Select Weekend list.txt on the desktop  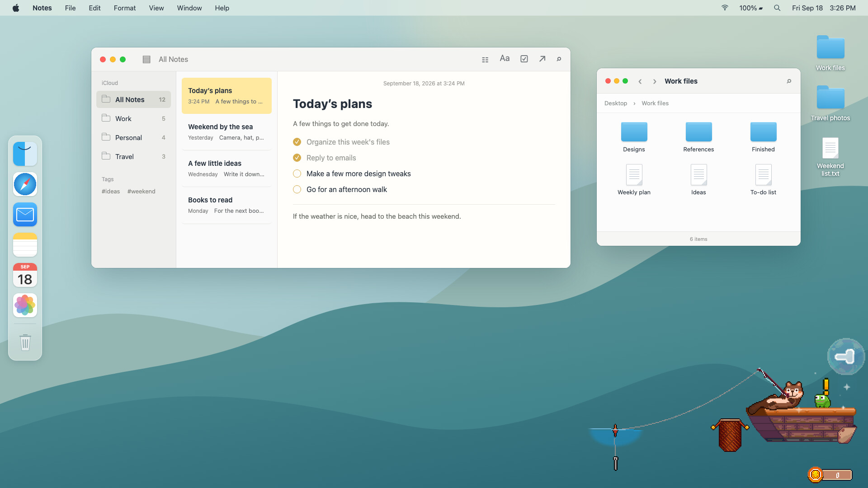pos(830,157)
